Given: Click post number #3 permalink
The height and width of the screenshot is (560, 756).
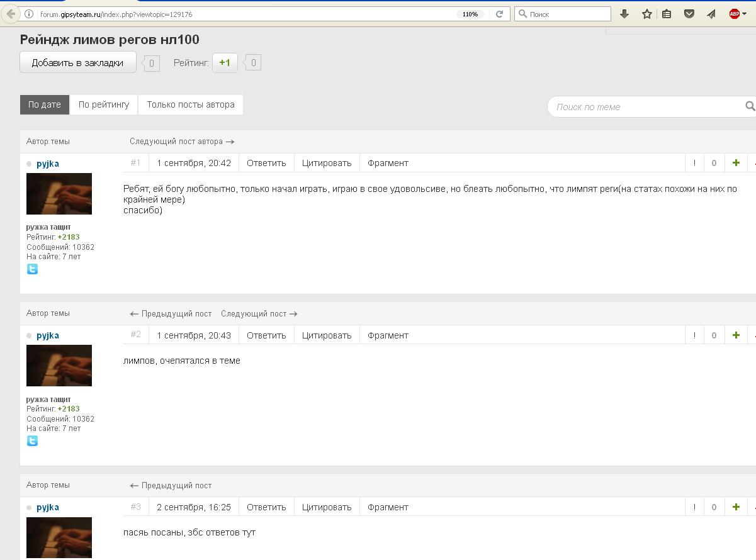Looking at the screenshot, I should [x=135, y=507].
